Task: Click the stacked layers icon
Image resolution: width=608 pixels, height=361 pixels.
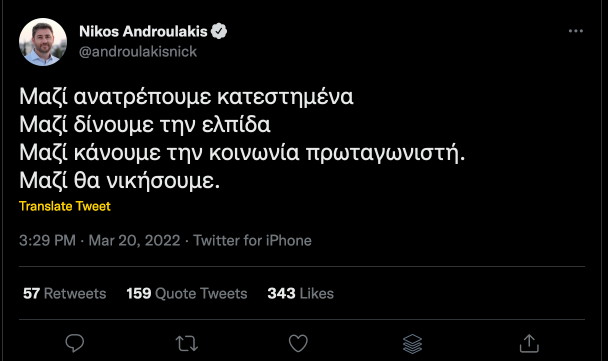Action: click(412, 344)
